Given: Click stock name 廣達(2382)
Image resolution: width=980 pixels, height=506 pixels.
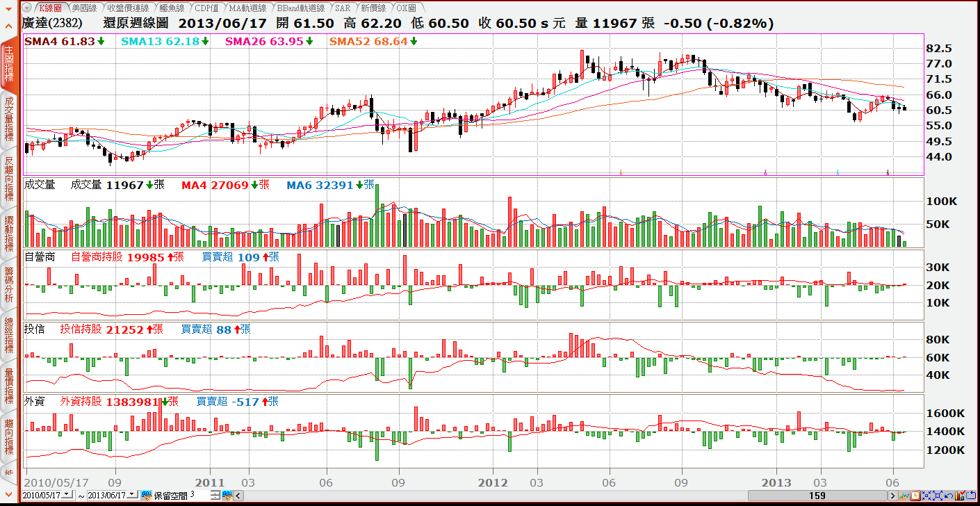Looking at the screenshot, I should pos(52,23).
